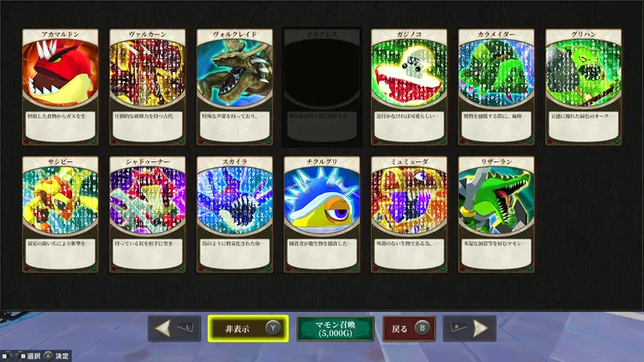Viewport: 644px width, 362px height.
Task: Select the hidden オモクレス card
Action: (x=322, y=87)
